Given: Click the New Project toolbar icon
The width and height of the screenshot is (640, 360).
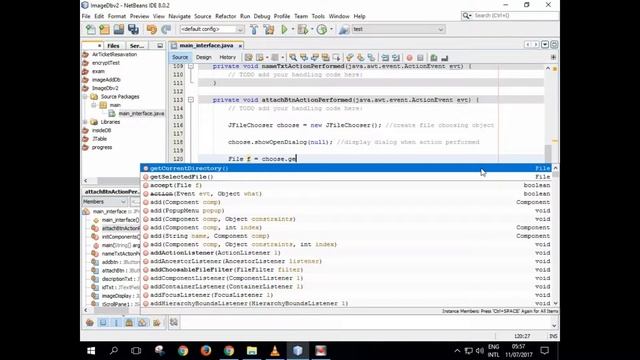Looking at the screenshot, I should (x=104, y=29).
